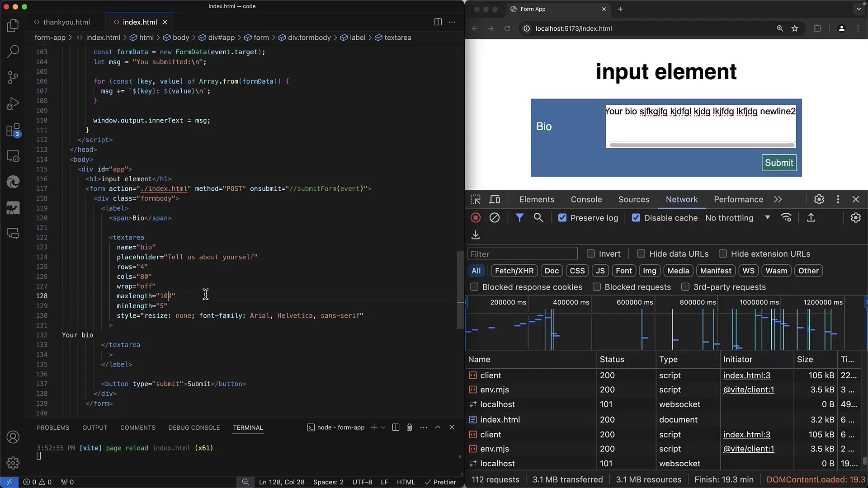The width and height of the screenshot is (868, 488).
Task: Open the Accounts icon in activity bar
Action: pyautogui.click(x=13, y=437)
